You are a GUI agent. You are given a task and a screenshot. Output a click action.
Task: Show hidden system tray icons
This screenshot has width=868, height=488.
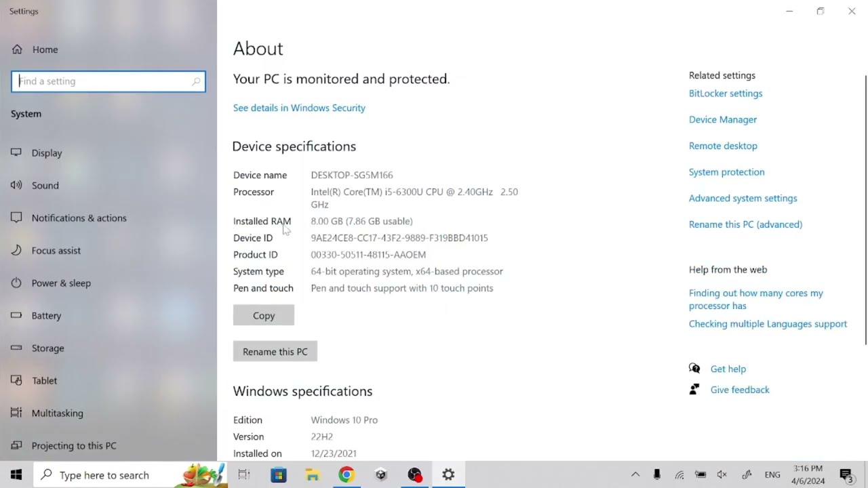(x=635, y=475)
